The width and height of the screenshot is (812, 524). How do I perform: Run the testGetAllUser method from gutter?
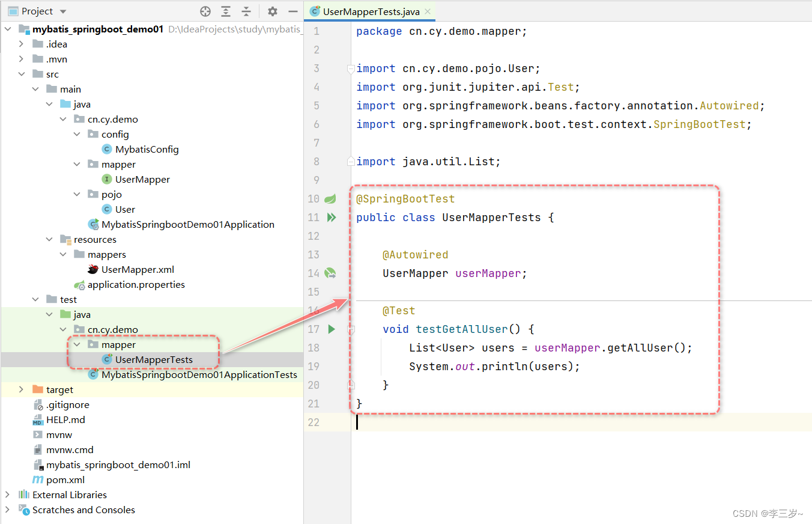(331, 329)
